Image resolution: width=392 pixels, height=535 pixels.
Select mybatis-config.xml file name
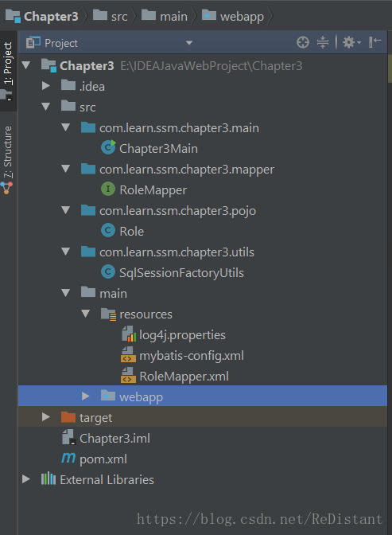[192, 356]
